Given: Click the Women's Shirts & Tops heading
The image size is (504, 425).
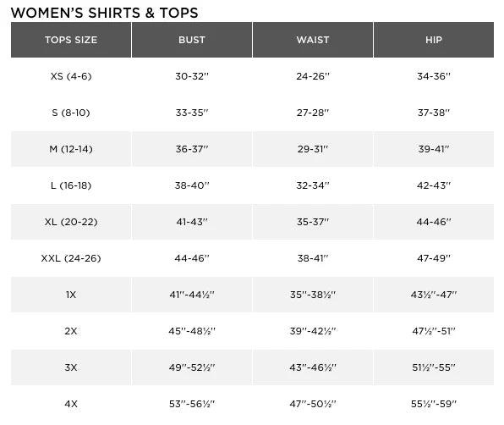Looking at the screenshot, I should point(105,13).
